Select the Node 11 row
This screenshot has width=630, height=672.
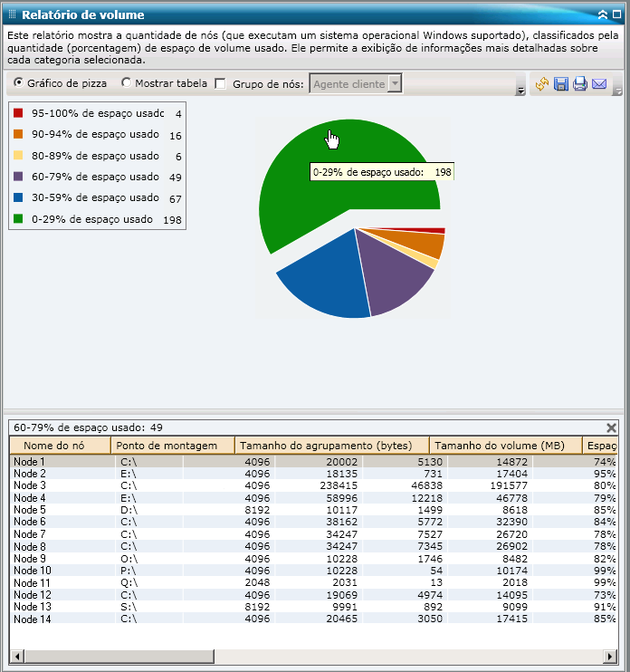point(313,583)
